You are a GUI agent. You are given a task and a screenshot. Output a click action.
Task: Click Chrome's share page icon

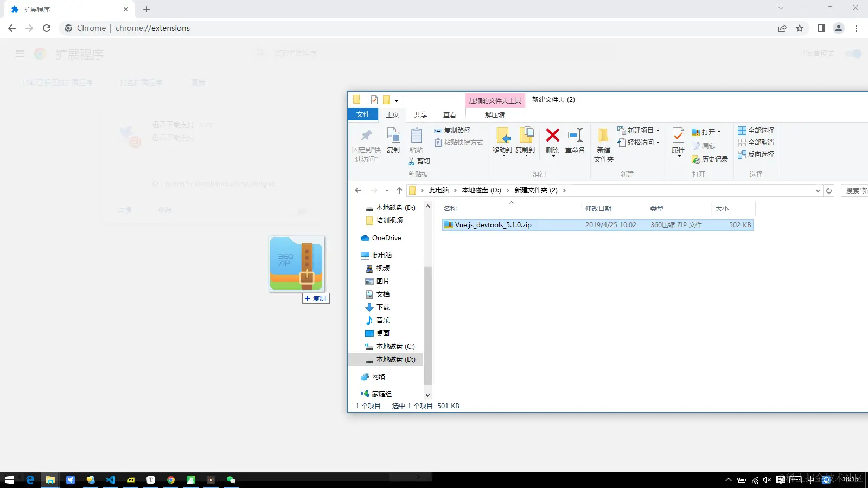coord(782,28)
